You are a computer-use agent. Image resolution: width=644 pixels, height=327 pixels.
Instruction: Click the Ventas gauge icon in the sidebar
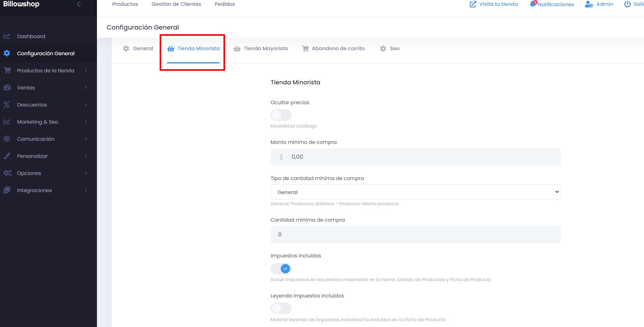(7, 87)
